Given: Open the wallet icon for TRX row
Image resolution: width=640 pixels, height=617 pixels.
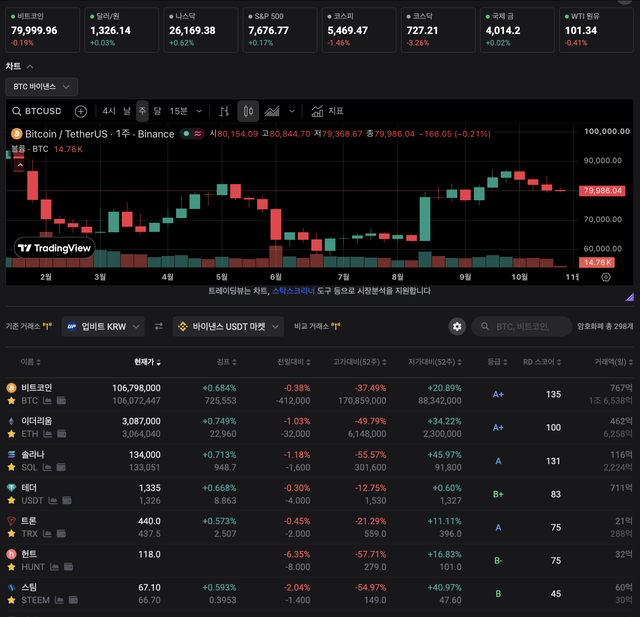Looking at the screenshot, I should pyautogui.click(x=61, y=534).
